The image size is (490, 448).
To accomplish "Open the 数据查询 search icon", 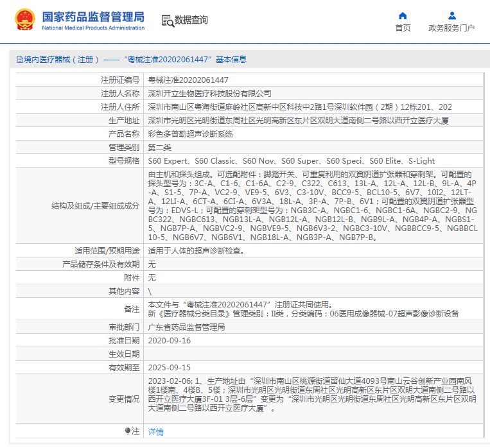I will [168, 21].
